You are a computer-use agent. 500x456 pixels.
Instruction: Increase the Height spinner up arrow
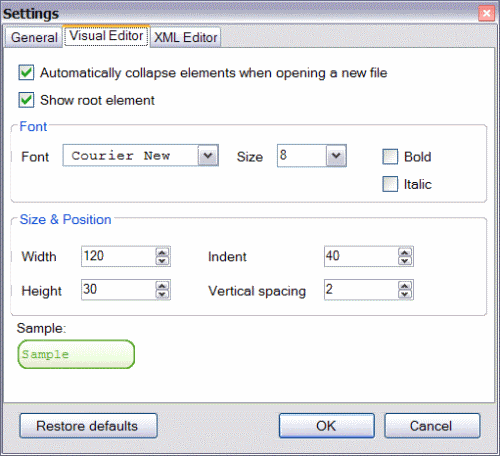(162, 286)
